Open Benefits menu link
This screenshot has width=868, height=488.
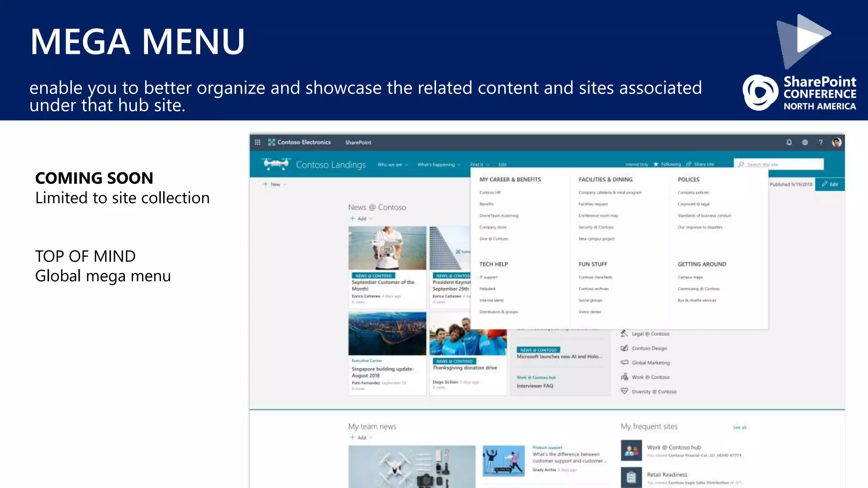coord(487,204)
